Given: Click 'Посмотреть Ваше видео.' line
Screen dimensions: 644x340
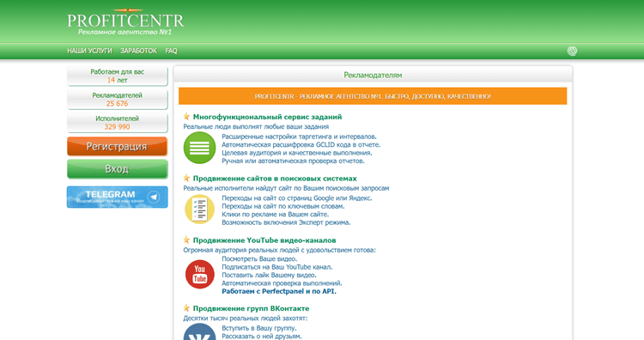Looking at the screenshot, I should pos(259,259).
